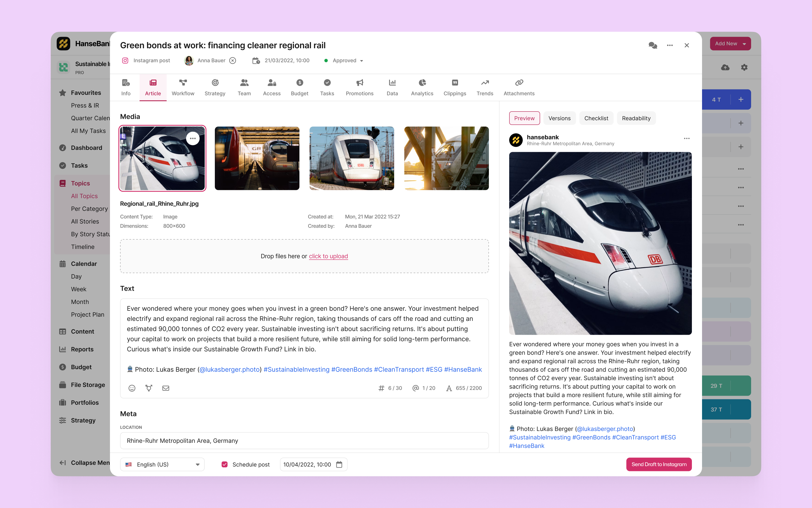The height and width of the screenshot is (508, 812).
Task: Show the Readability panel
Action: (636, 118)
